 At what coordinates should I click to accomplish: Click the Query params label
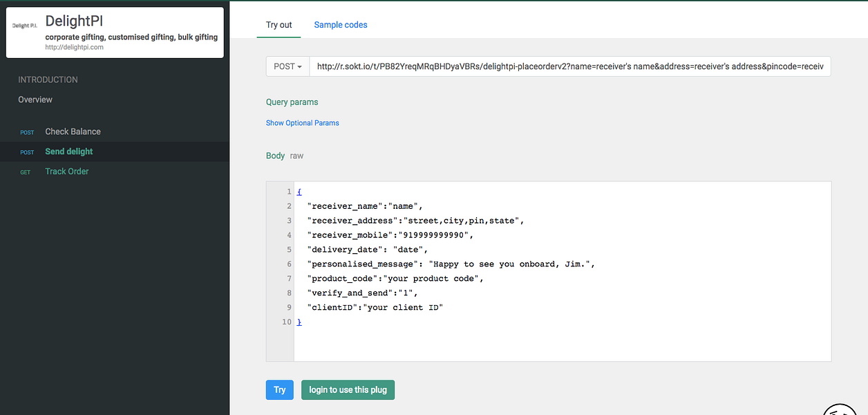coord(292,102)
